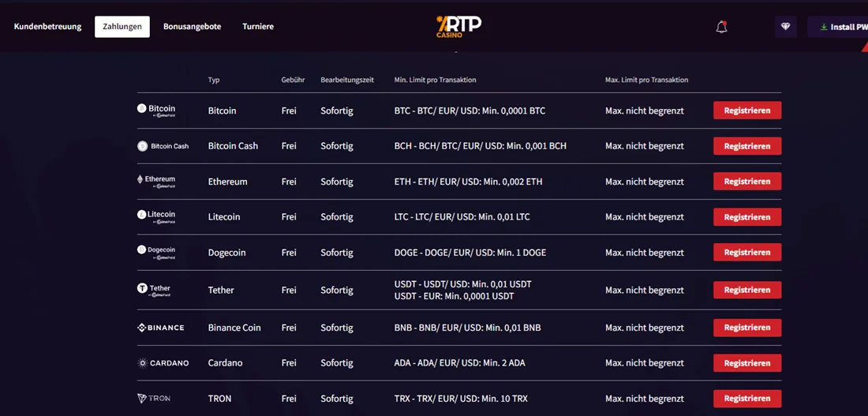
Task: Select the Zahlungen tab
Action: pyautogui.click(x=122, y=27)
